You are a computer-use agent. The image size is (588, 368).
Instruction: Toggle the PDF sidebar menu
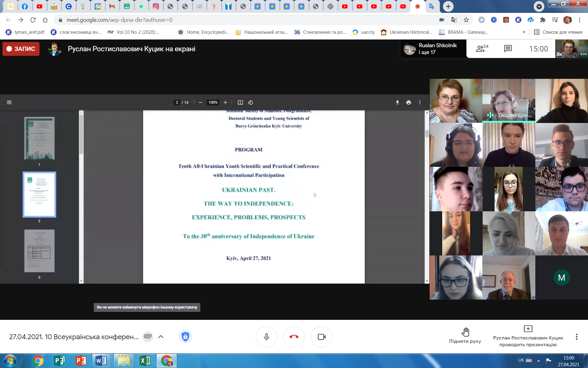9,102
